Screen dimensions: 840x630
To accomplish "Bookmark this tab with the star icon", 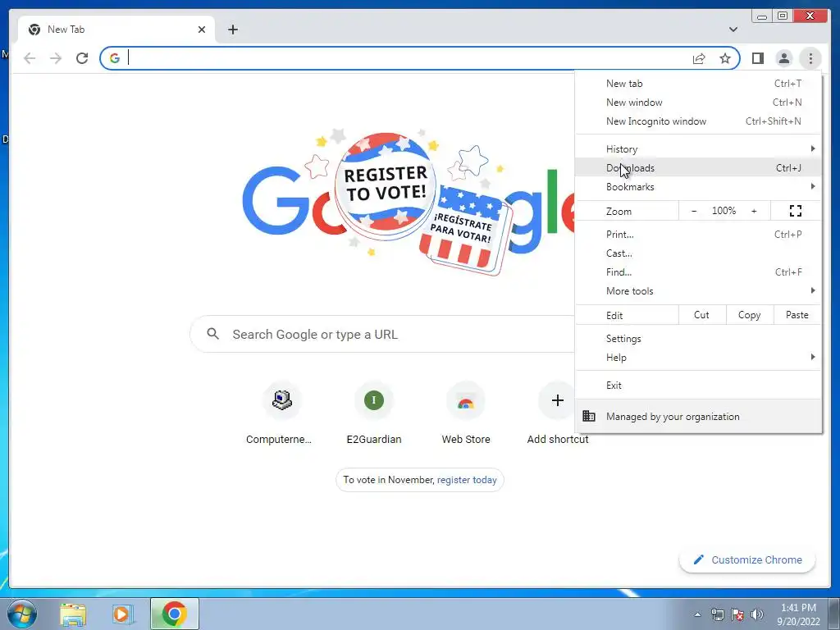I will pos(725,58).
